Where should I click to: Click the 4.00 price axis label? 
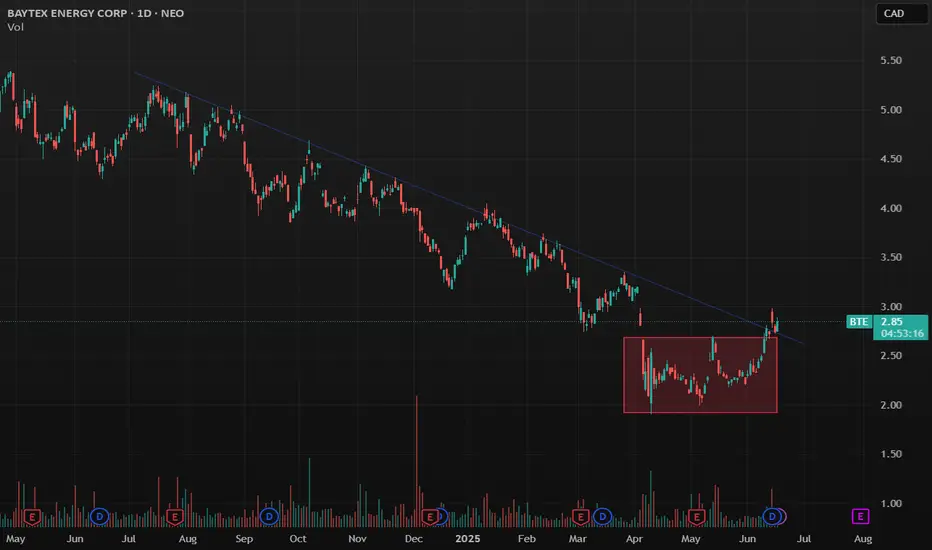pyautogui.click(x=891, y=208)
